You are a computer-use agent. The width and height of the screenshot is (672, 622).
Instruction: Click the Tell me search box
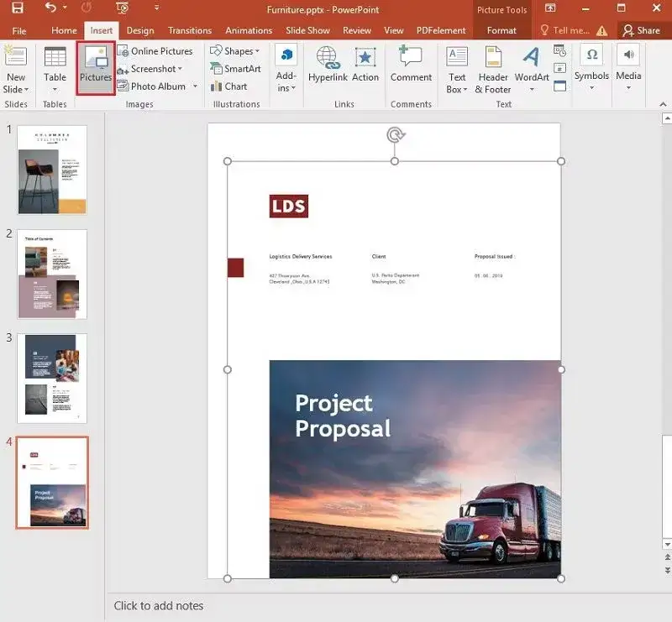(x=565, y=30)
